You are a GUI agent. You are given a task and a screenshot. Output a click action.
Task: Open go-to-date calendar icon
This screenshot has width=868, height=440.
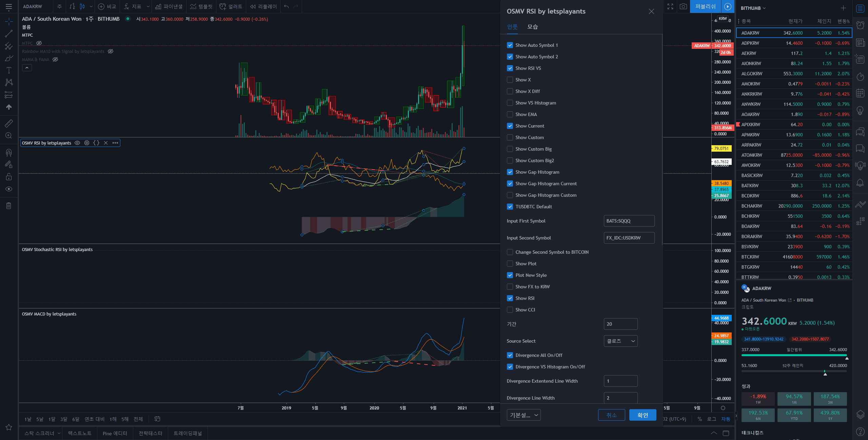click(157, 419)
